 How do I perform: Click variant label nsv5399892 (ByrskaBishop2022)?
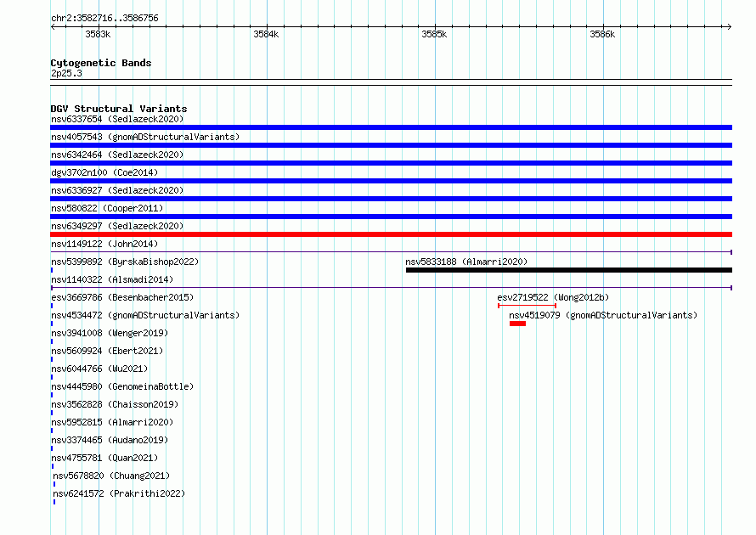point(125,262)
